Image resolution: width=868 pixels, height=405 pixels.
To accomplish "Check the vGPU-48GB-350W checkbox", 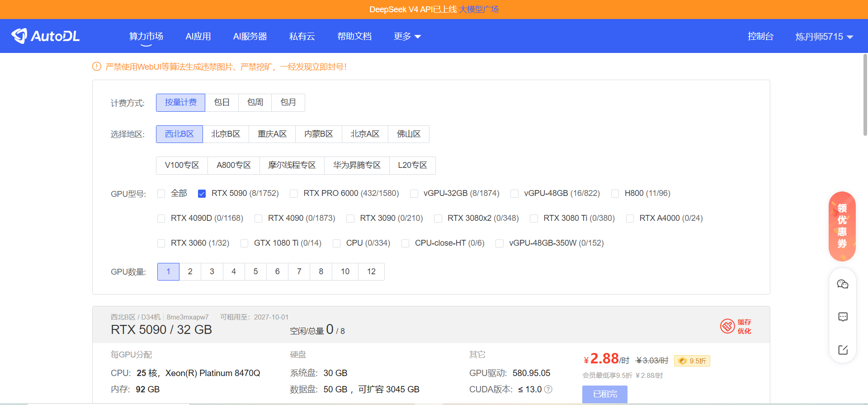I will 500,243.
